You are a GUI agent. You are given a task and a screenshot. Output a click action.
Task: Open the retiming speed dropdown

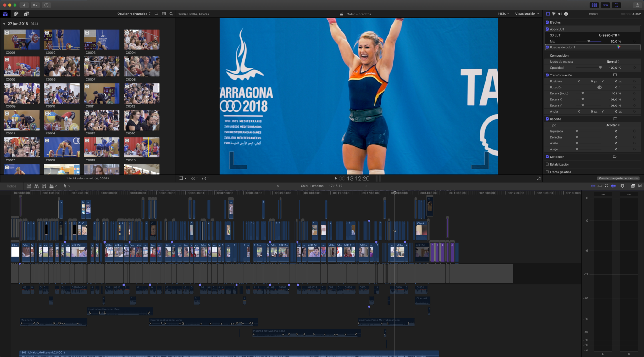pyautogui.click(x=205, y=178)
